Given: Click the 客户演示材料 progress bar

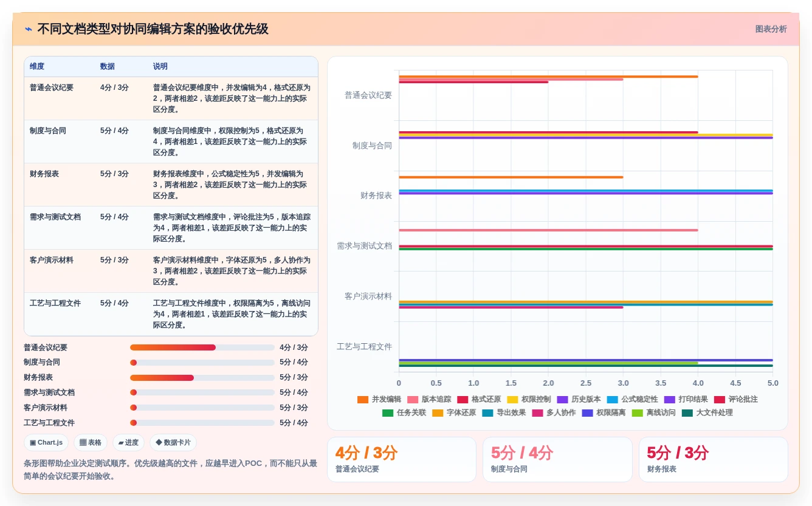Looking at the screenshot, I should pyautogui.click(x=202, y=408).
